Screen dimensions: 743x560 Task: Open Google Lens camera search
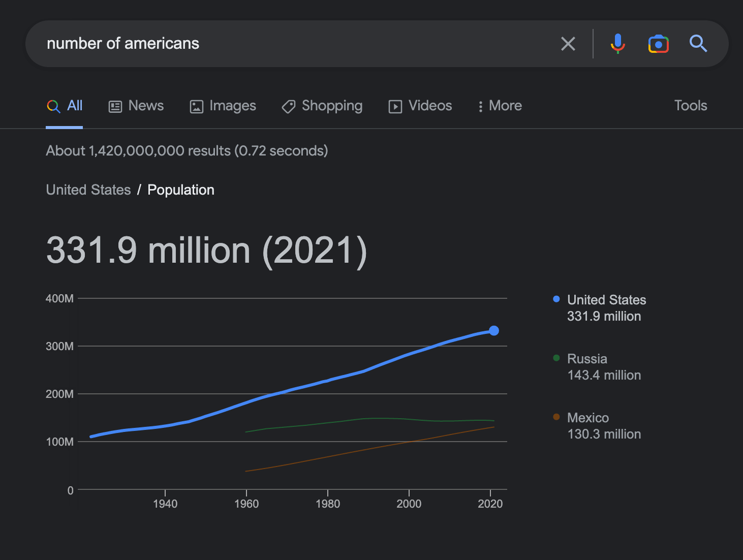[658, 44]
